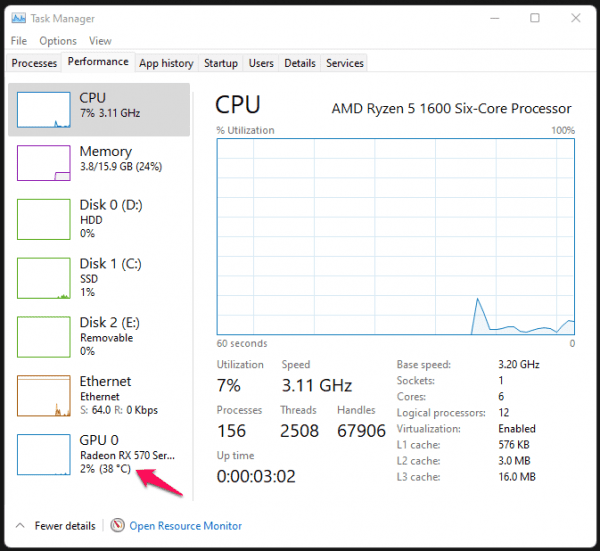The height and width of the screenshot is (551, 600).
Task: Select the Disk 0 (D:) graph thumbnail
Action: (44, 219)
